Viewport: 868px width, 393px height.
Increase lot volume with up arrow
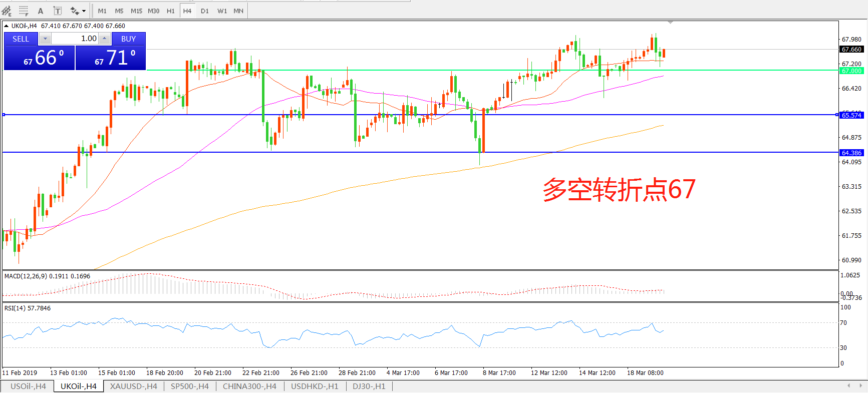coord(104,39)
